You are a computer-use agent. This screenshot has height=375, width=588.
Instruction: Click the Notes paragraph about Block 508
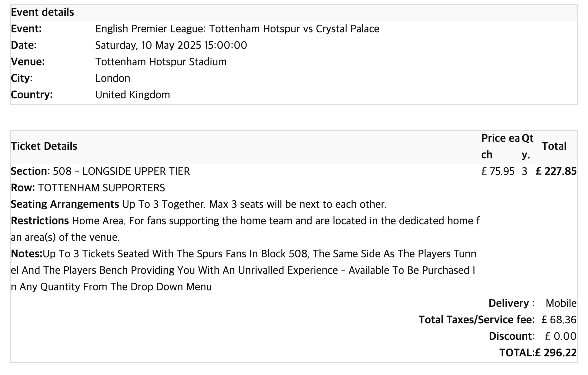point(244,270)
